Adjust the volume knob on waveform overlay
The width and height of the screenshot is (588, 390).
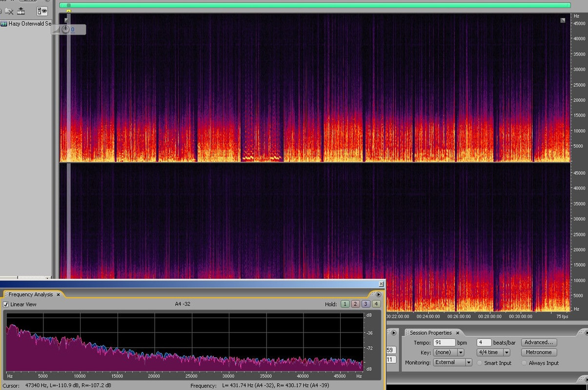(65, 29)
